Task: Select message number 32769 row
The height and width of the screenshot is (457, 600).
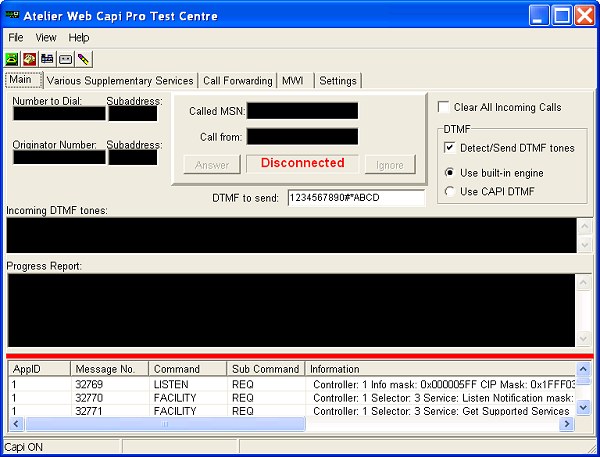Action: [292, 384]
